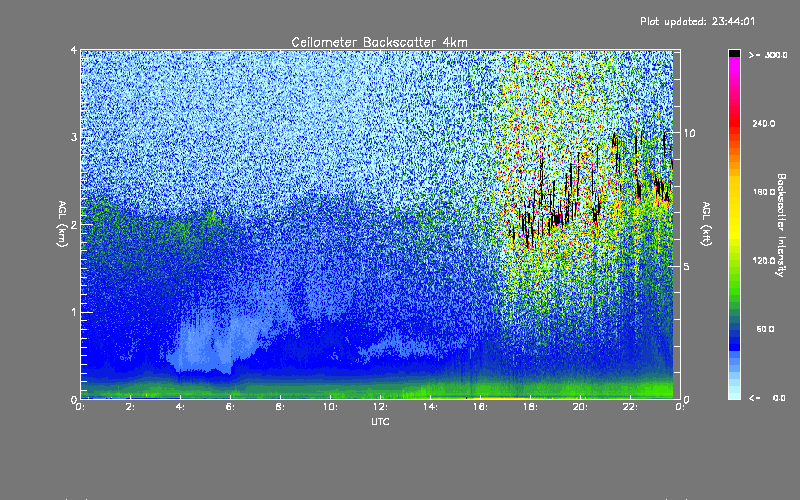Click the '10' tick on the kft axis
Image resolution: width=800 pixels, height=500 pixels.
pyautogui.click(x=689, y=133)
